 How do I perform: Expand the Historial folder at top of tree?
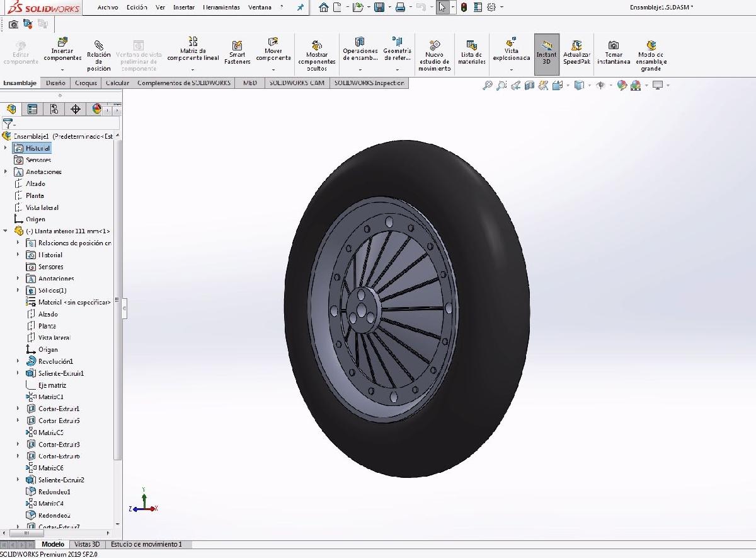(x=6, y=148)
